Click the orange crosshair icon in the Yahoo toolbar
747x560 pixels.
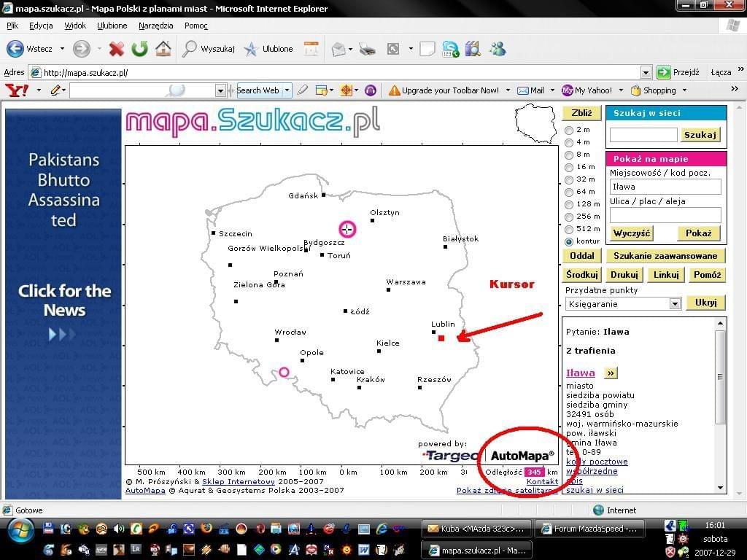pos(347,90)
